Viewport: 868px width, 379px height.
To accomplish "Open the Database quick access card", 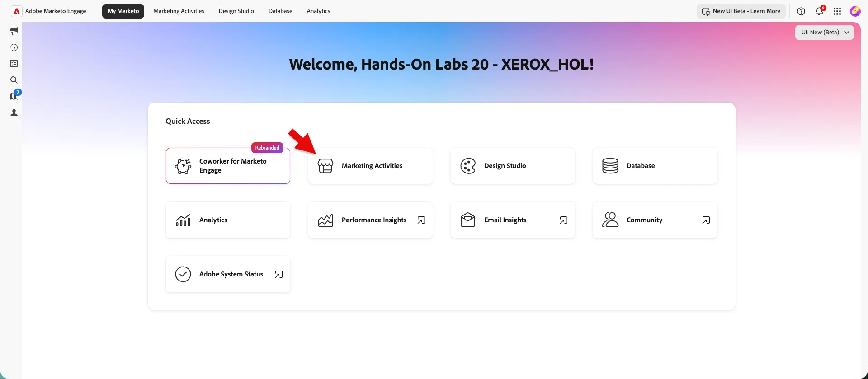I will pos(655,166).
